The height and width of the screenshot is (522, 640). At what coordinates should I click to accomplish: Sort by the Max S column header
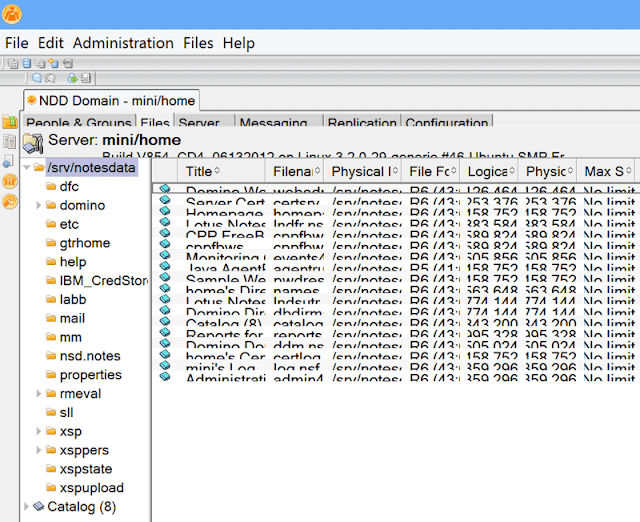[x=606, y=171]
